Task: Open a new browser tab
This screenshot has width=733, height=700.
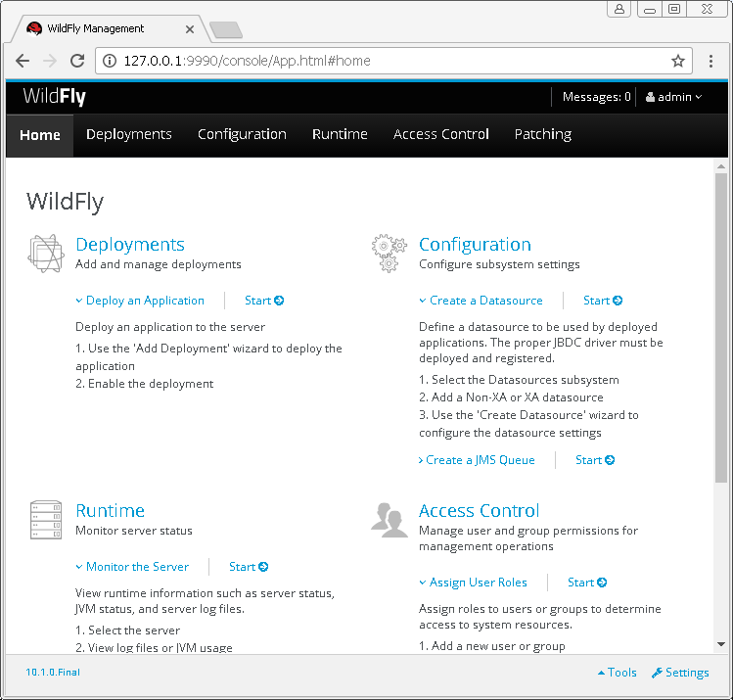Action: point(226,29)
